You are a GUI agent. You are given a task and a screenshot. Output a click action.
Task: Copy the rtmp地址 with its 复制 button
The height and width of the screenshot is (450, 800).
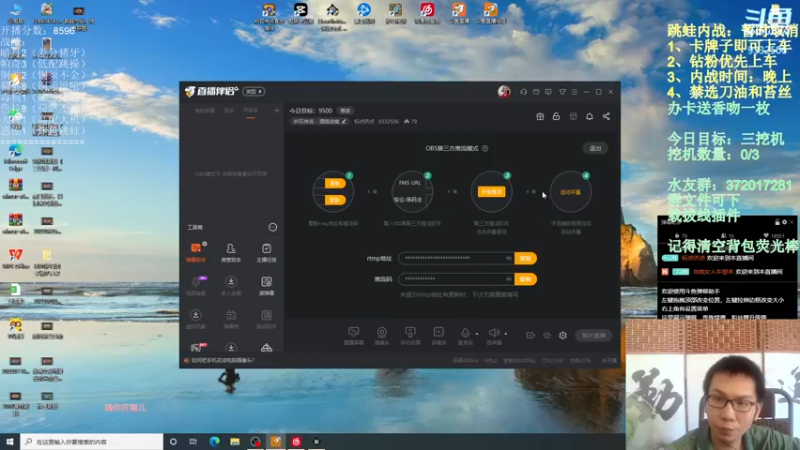526,258
